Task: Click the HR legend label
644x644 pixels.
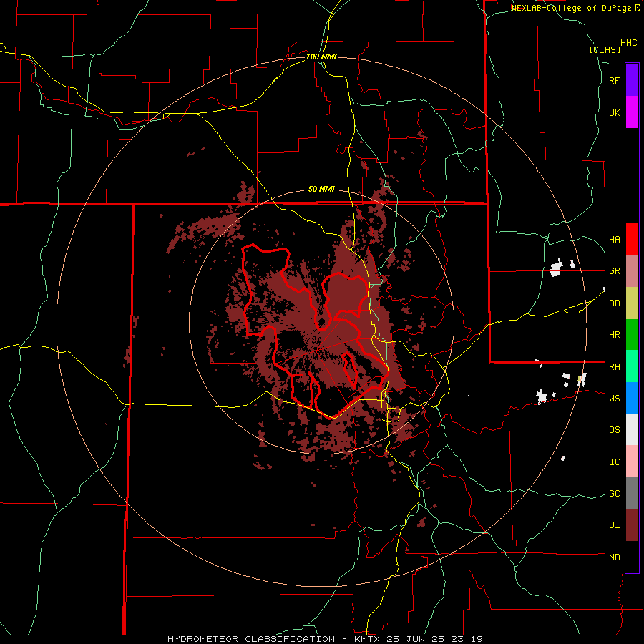Action: (614, 335)
